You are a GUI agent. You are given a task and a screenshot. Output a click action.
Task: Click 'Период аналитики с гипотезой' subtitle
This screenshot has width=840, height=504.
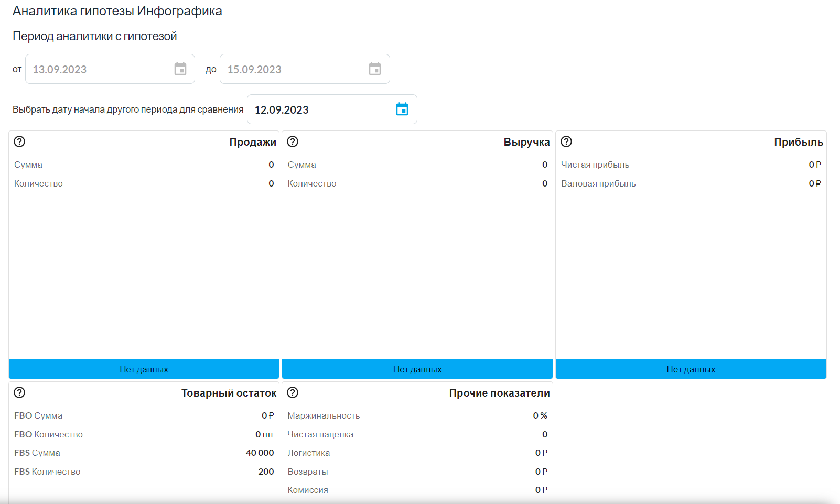click(x=95, y=36)
